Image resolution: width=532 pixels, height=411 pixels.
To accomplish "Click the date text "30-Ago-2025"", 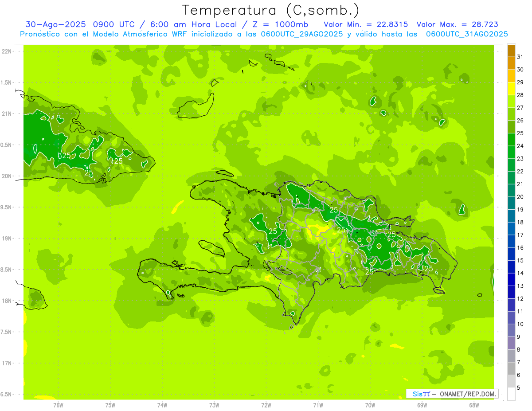I will [55, 24].
